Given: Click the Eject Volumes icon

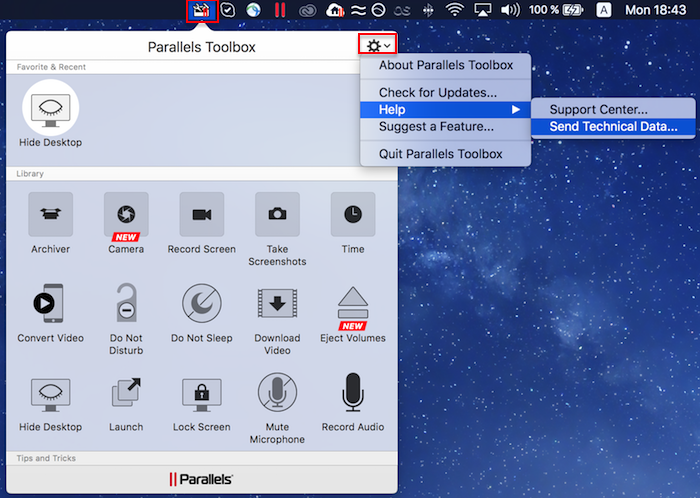Looking at the screenshot, I should (353, 303).
